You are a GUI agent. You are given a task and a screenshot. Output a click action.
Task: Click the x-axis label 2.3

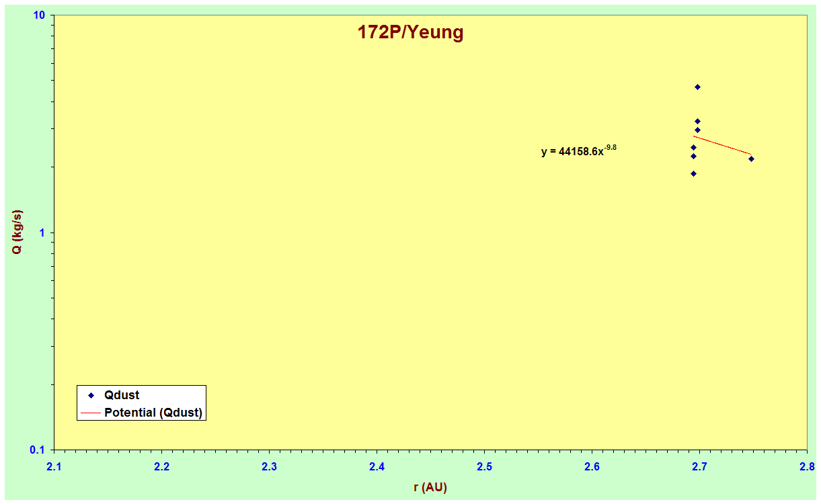[x=269, y=467]
